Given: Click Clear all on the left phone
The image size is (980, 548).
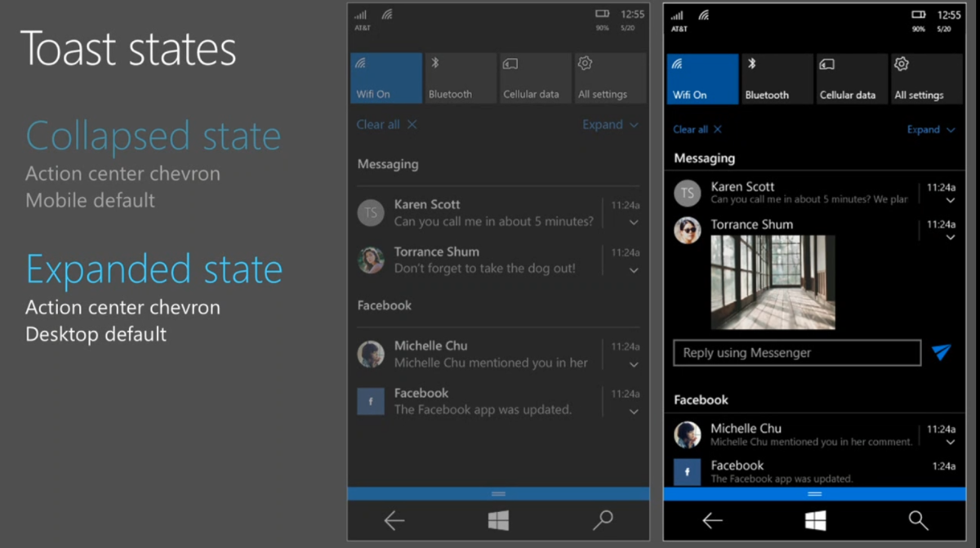Looking at the screenshot, I should click(386, 125).
